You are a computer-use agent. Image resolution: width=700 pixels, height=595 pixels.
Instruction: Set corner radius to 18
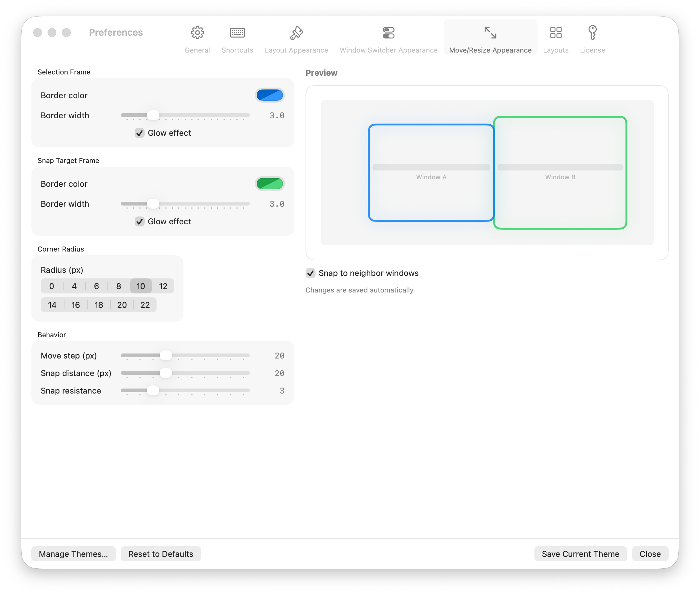[99, 305]
